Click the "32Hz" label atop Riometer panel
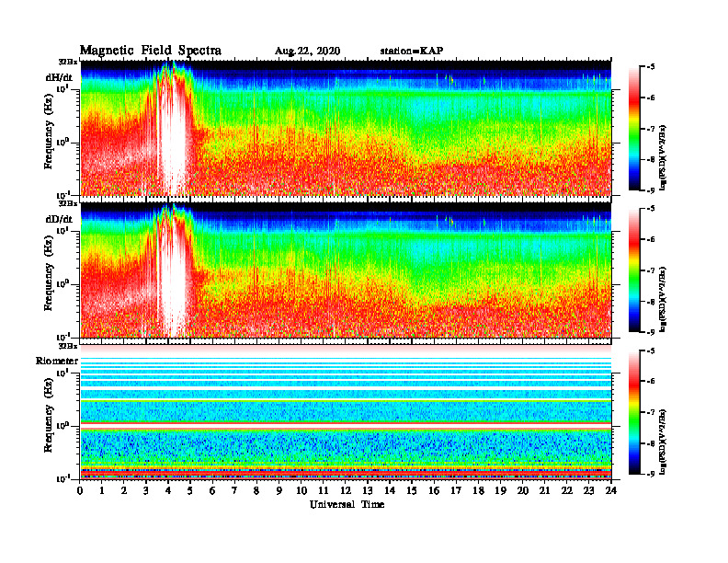The width and height of the screenshot is (728, 563). coord(68,346)
